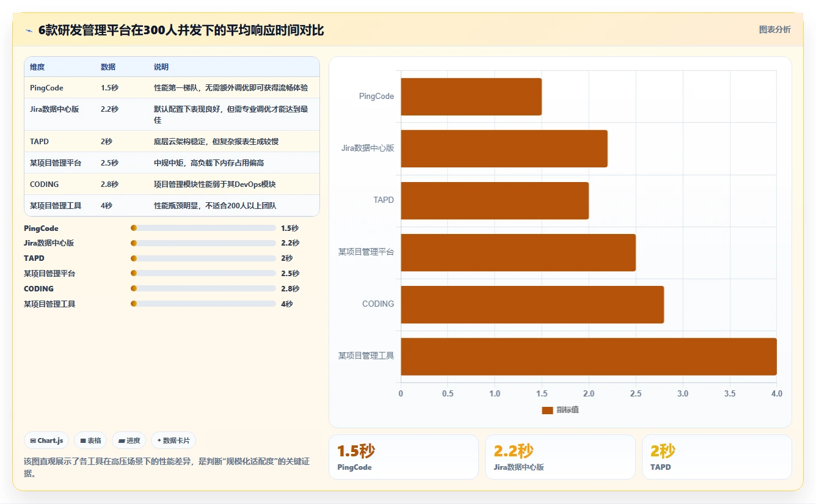This screenshot has width=816, height=504.
Task: Click the 2.8秒 value in progress list
Action: click(x=290, y=288)
